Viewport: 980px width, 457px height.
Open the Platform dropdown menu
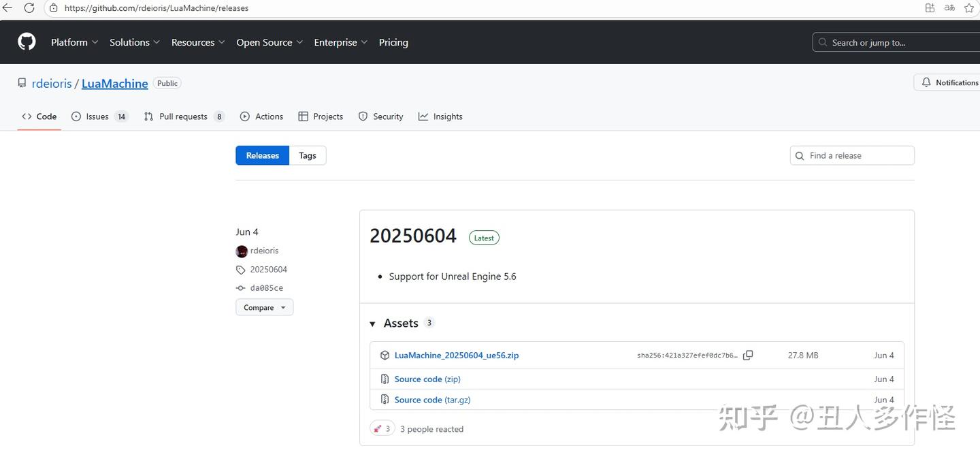click(x=75, y=42)
